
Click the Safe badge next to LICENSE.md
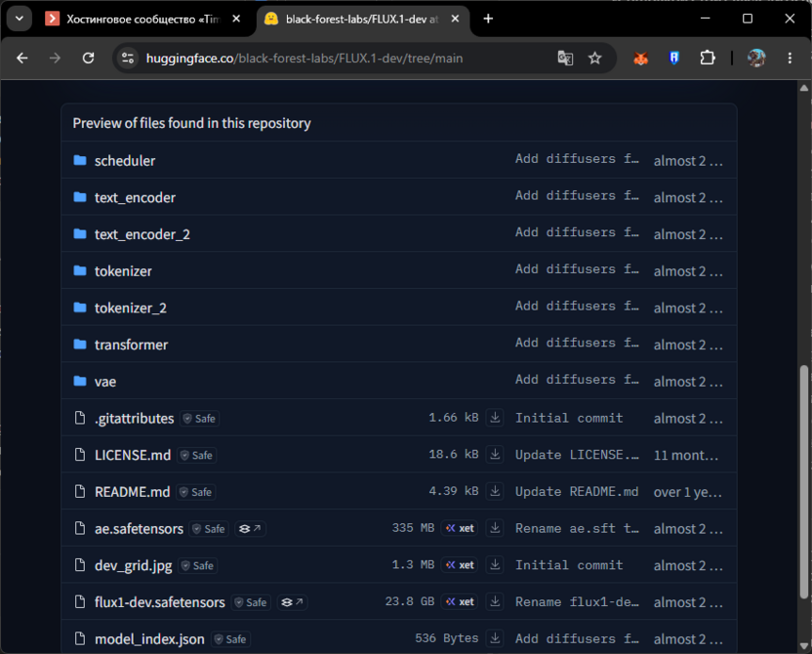197,455
